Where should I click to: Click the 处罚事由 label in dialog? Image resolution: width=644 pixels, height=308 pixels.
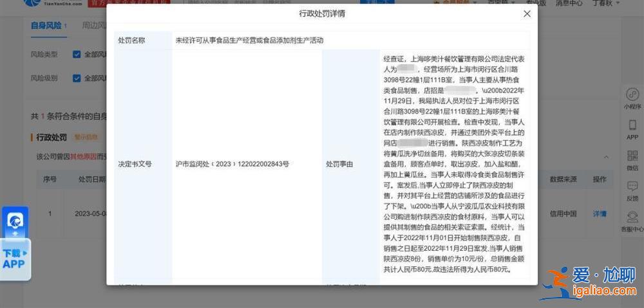[x=339, y=164]
